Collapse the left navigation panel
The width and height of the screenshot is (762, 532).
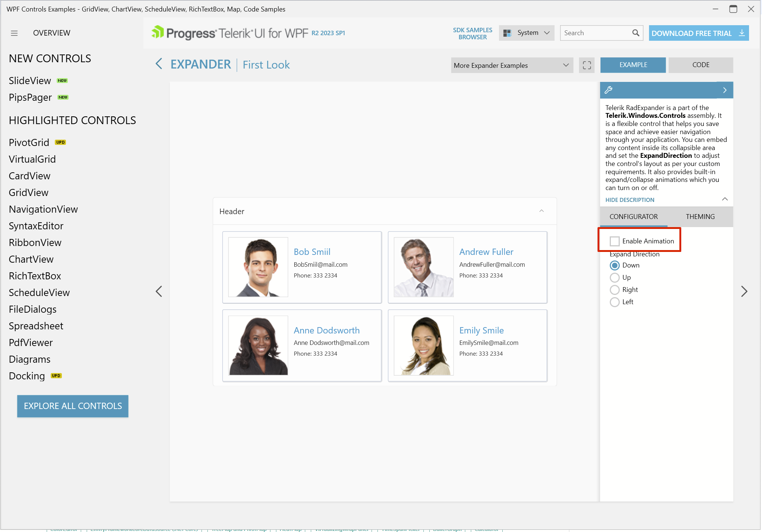(159, 291)
